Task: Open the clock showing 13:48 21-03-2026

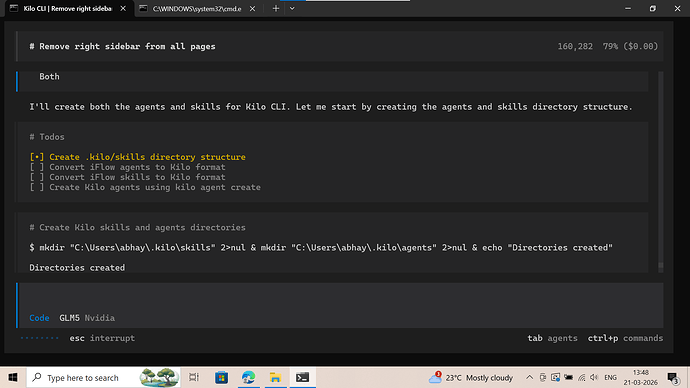Action: 641,377
